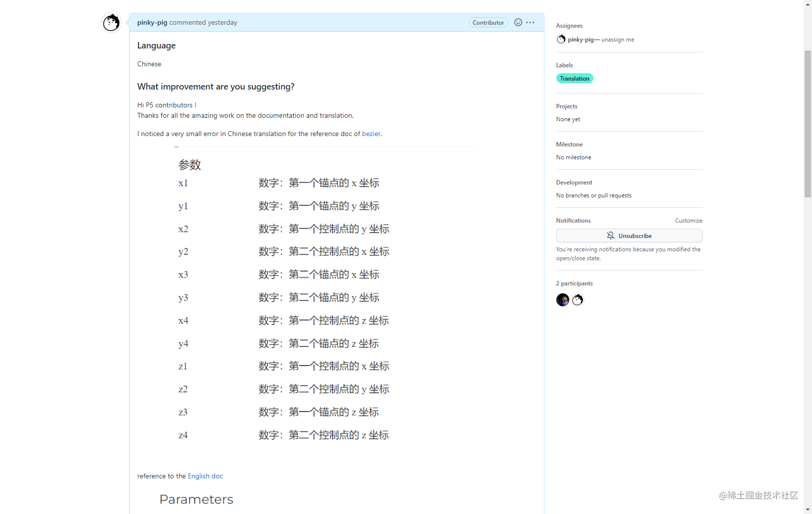
Task: Open second participant's pig avatar
Action: click(x=578, y=300)
